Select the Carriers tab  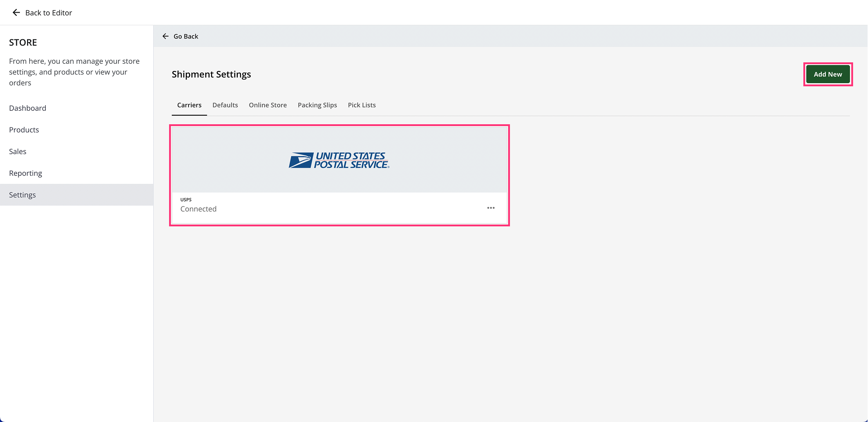click(x=189, y=105)
